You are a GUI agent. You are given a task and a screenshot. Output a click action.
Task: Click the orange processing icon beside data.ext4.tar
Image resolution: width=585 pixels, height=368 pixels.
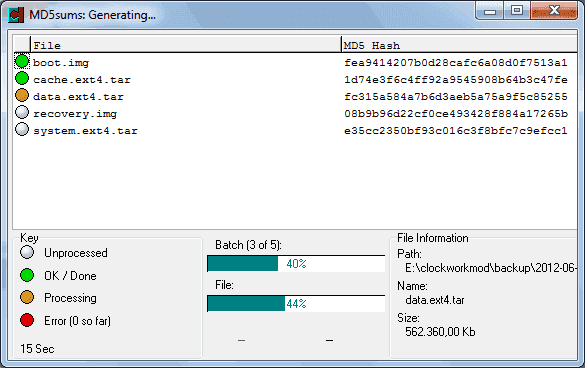[22, 95]
